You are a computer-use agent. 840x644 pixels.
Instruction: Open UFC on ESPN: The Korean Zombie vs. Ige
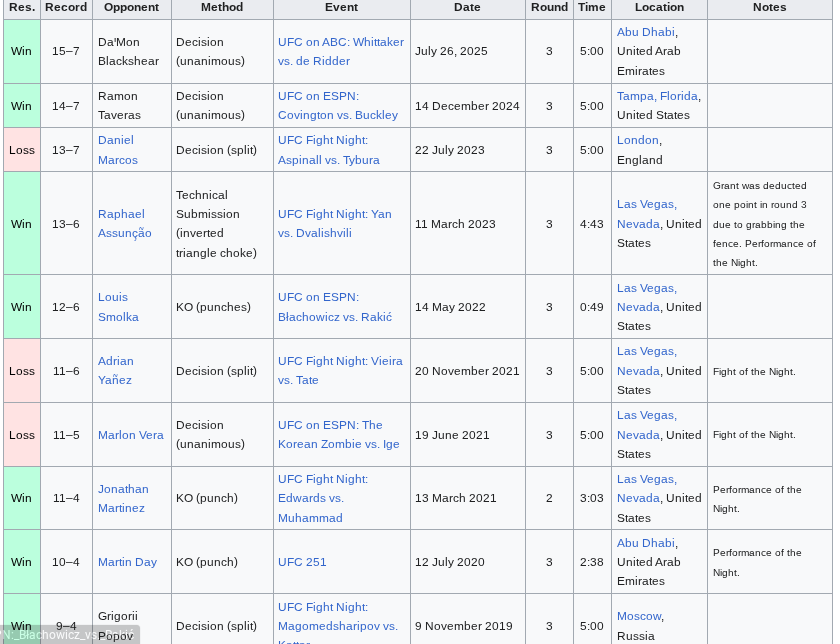pyautogui.click(x=339, y=435)
